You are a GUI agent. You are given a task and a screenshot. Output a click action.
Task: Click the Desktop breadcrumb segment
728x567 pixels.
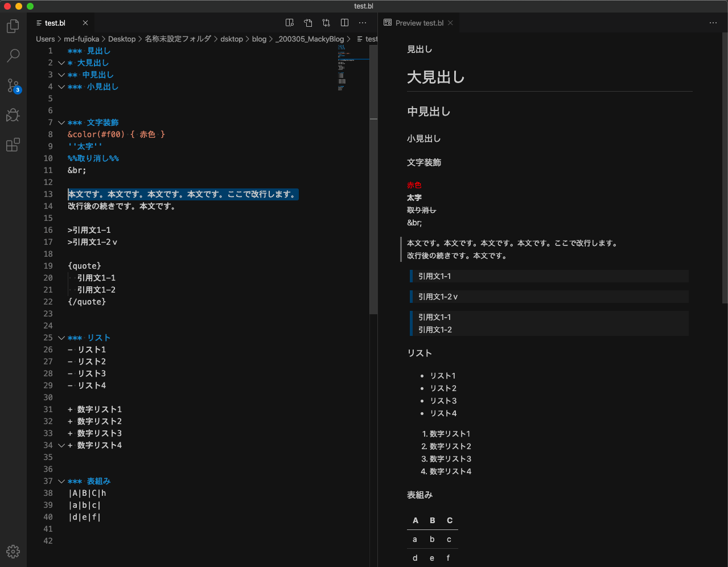click(x=122, y=39)
